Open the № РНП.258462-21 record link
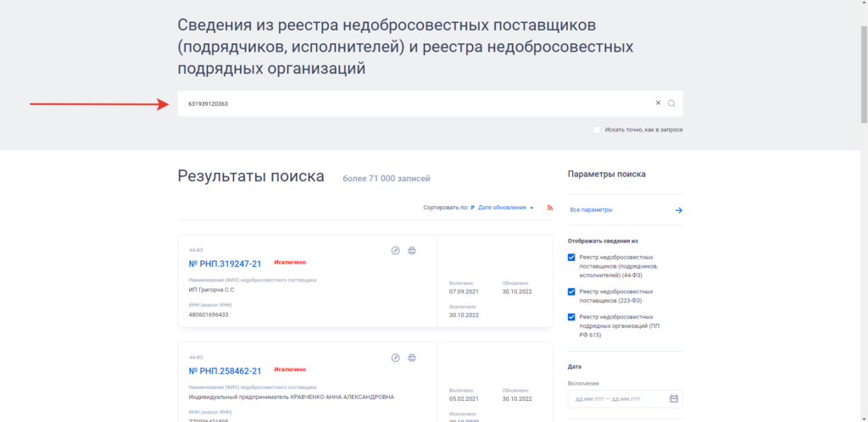This screenshot has width=868, height=422. pyautogui.click(x=225, y=371)
